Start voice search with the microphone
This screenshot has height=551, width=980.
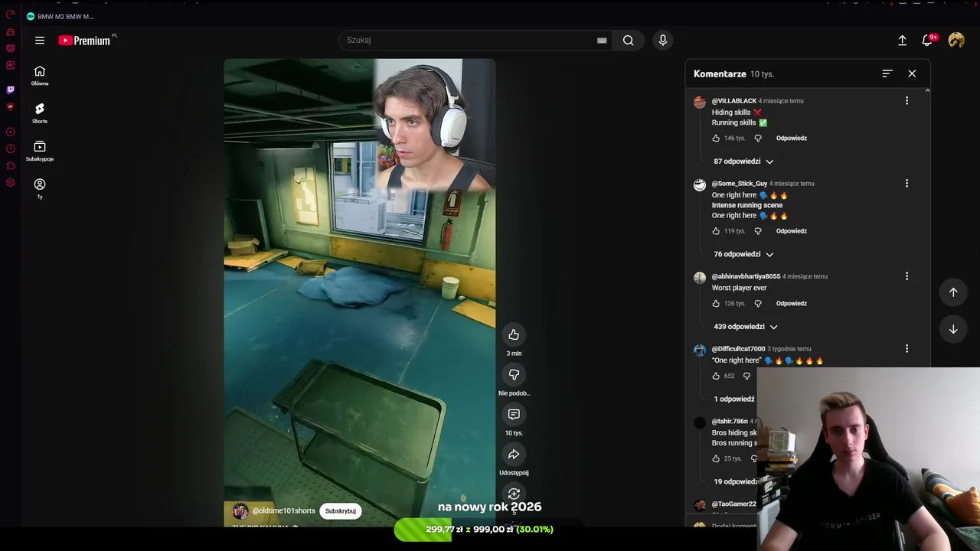663,41
